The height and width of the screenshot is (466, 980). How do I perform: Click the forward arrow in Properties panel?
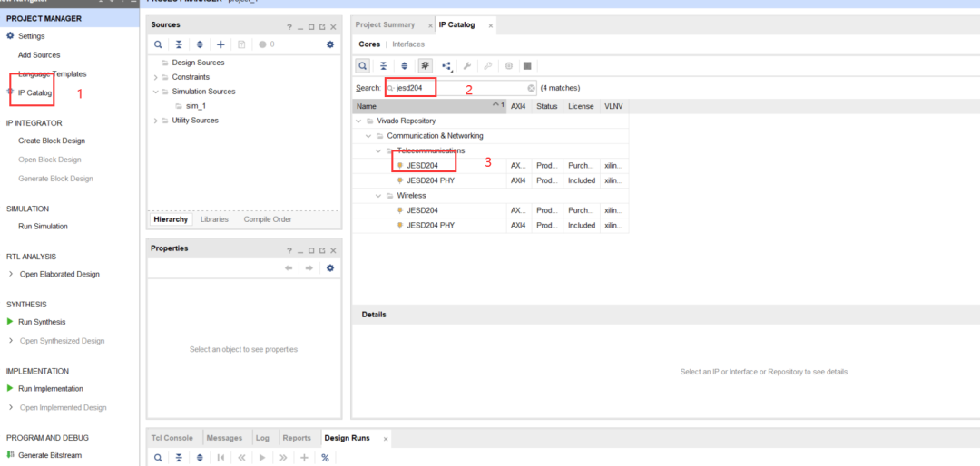click(x=309, y=268)
